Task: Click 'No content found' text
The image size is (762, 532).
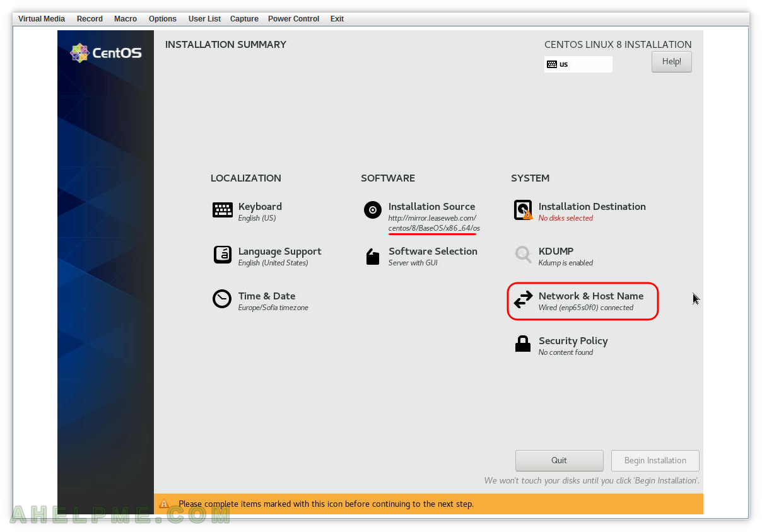Action: 566,352
